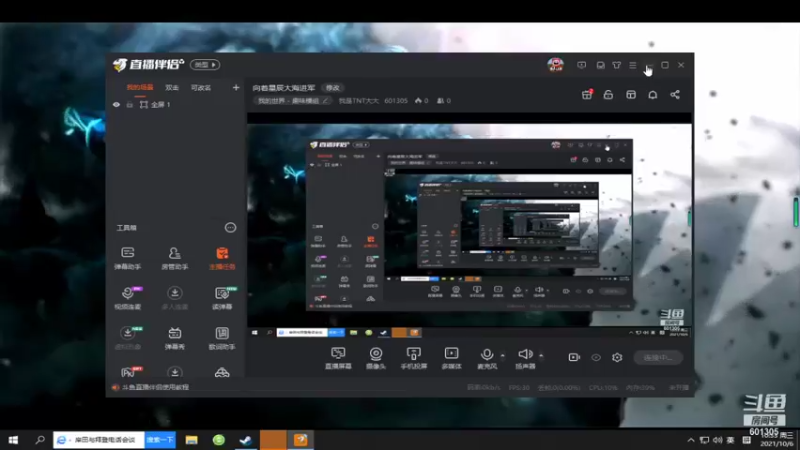The image size is (800, 450).
Task: Click the taskbar search input box
Action: 99,440
